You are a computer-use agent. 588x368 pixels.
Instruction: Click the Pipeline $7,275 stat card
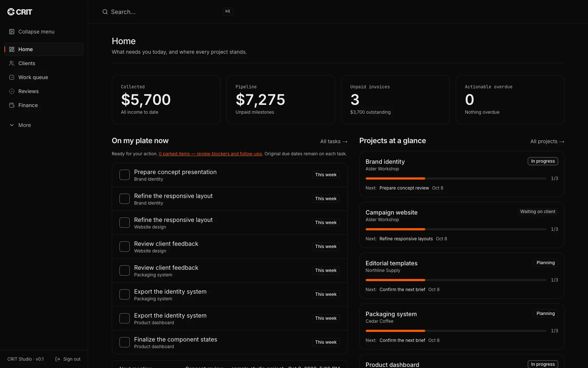281,100
